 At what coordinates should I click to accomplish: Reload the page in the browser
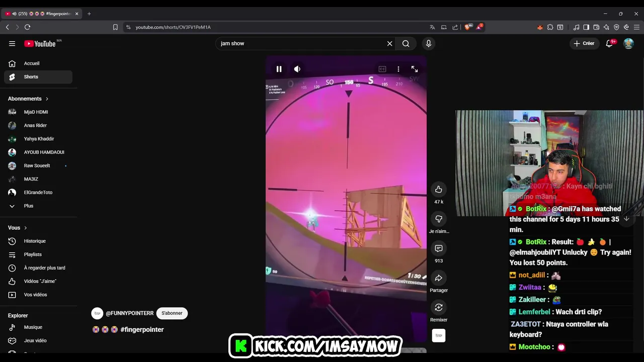(28, 27)
